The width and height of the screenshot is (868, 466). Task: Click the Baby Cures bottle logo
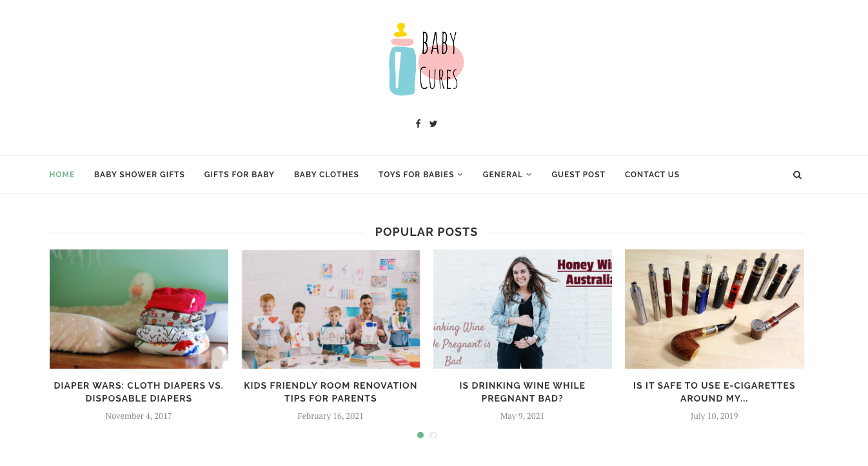tap(426, 59)
